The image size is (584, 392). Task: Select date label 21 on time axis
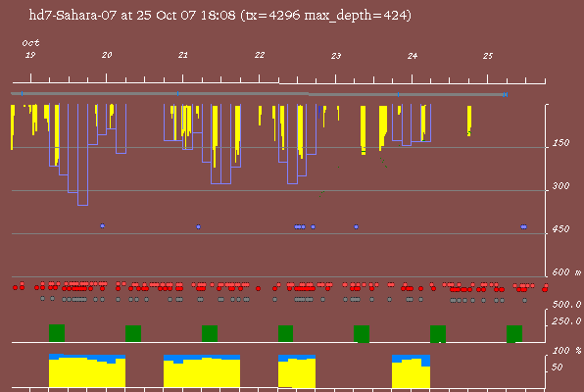tap(183, 55)
